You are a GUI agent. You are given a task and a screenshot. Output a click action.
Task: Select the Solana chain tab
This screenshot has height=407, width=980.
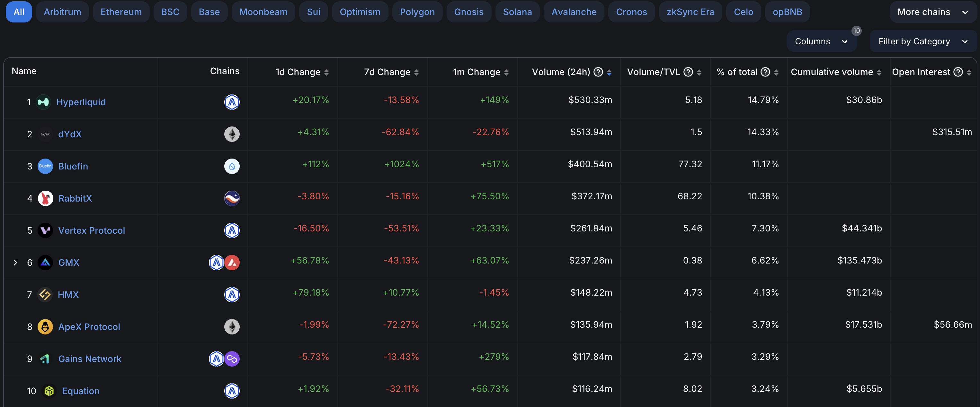point(517,12)
